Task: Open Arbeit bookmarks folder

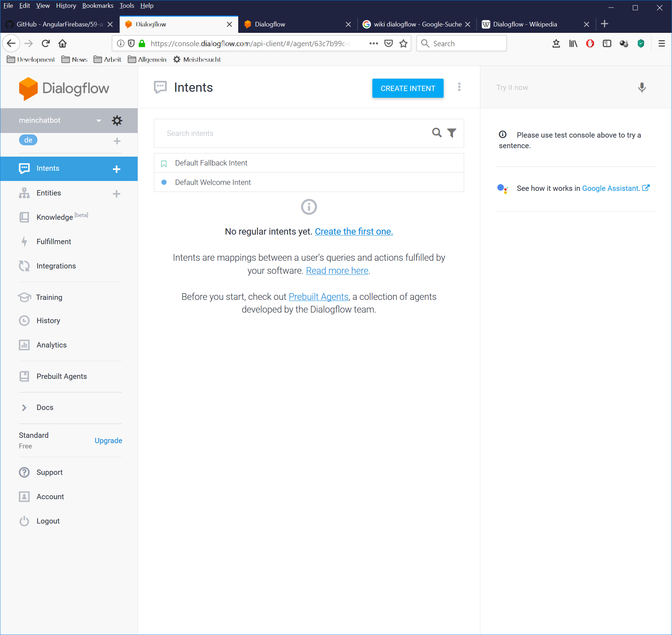Action: (x=108, y=59)
